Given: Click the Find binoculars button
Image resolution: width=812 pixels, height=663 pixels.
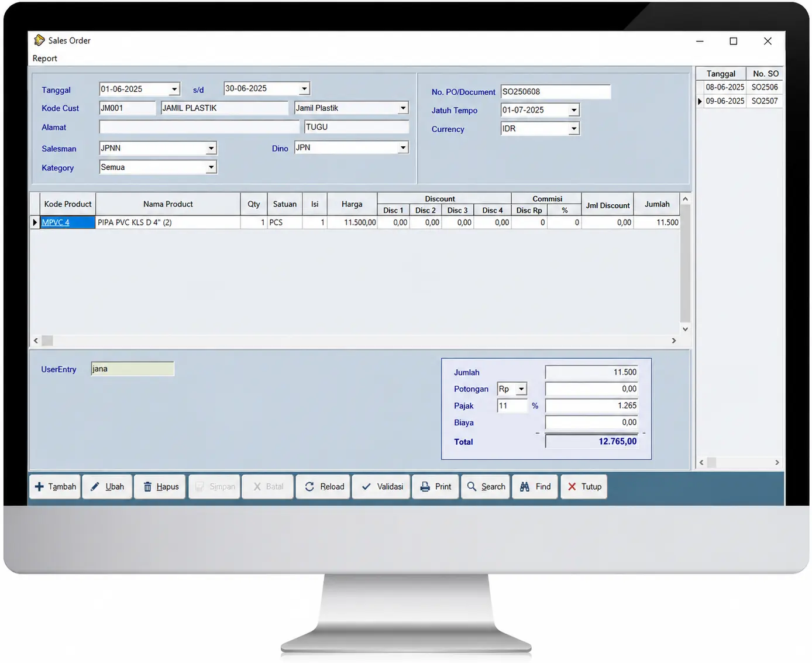Looking at the screenshot, I should tap(535, 486).
